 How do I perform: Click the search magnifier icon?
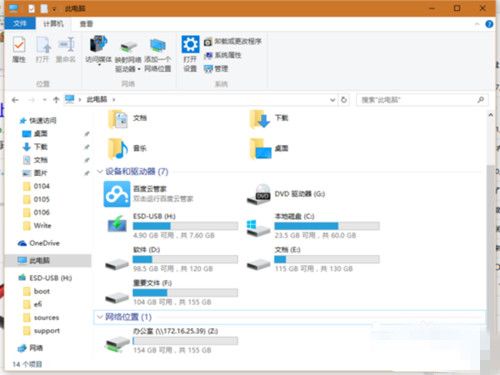pos(480,100)
